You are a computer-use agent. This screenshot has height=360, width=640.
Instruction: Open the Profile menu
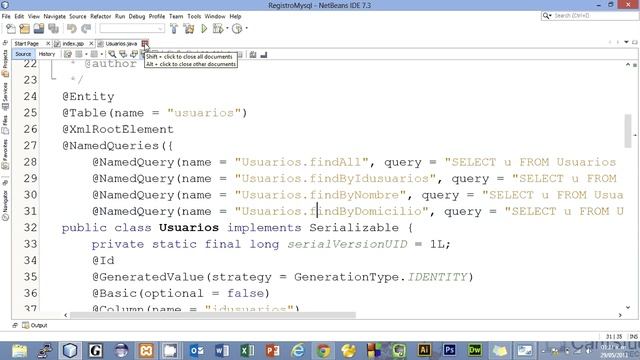pyautogui.click(x=157, y=16)
